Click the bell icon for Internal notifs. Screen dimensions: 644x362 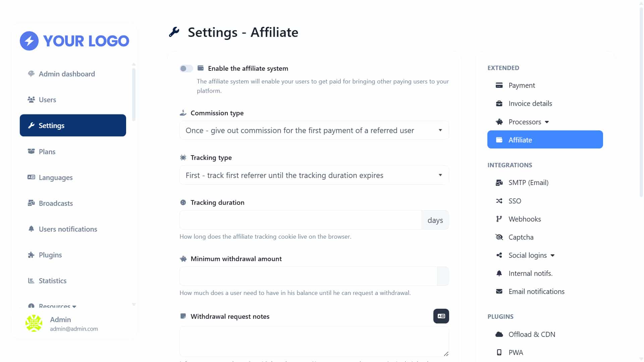499,273
